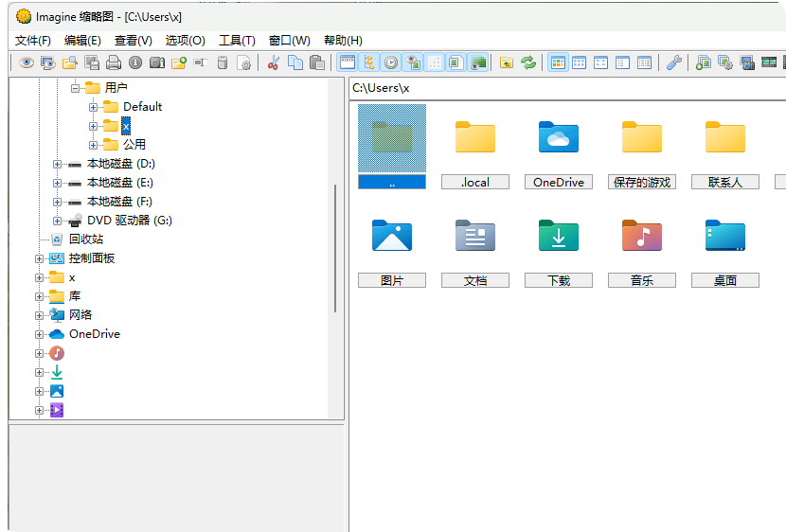Viewport: 786px width, 532px height.
Task: Expand the 控制面板 tree node
Action: click(39, 259)
